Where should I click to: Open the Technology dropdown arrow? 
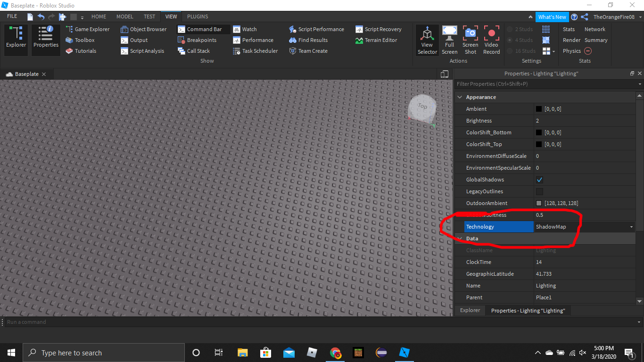tap(631, 227)
